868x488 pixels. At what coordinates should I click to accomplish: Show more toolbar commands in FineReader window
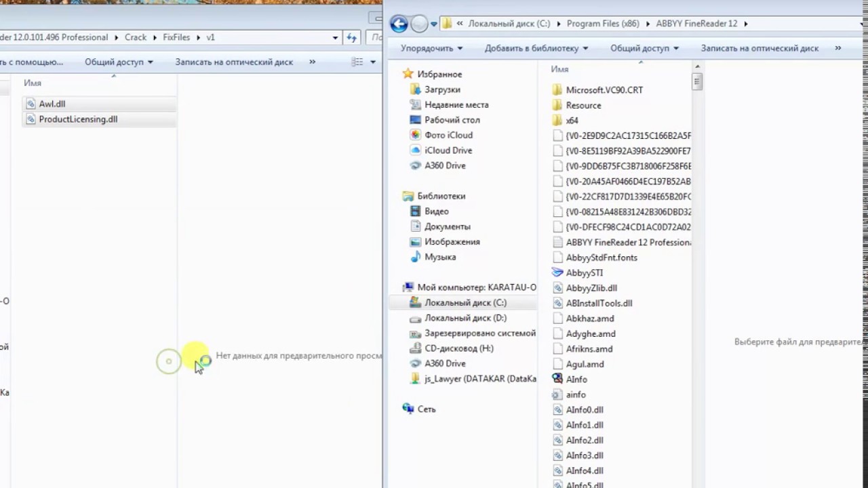[x=838, y=48]
